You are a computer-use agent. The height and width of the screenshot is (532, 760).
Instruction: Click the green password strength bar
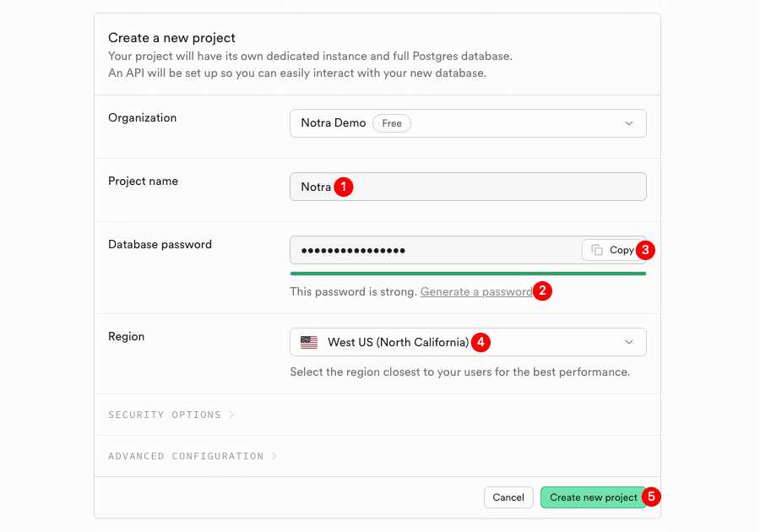pyautogui.click(x=468, y=274)
